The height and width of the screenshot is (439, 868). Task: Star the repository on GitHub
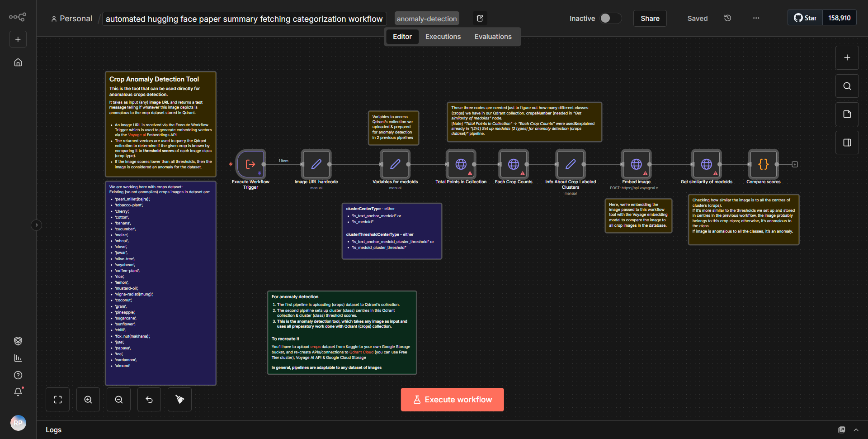pyautogui.click(x=805, y=18)
